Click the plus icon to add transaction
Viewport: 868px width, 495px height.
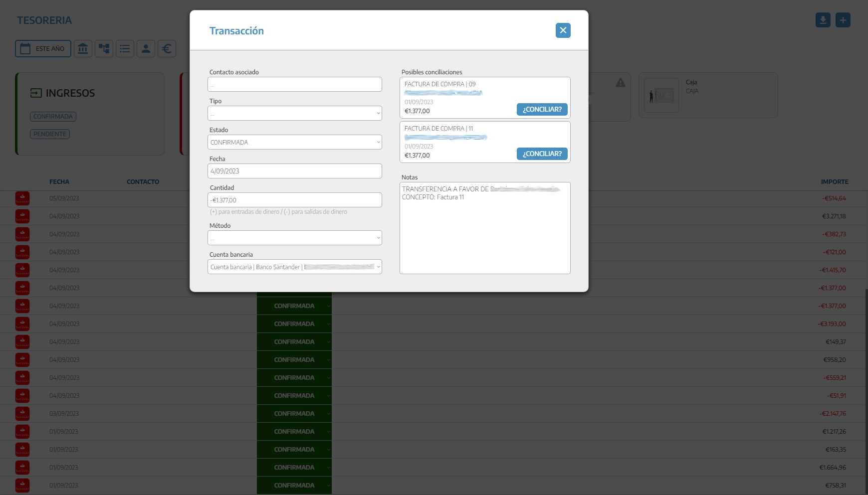[843, 20]
